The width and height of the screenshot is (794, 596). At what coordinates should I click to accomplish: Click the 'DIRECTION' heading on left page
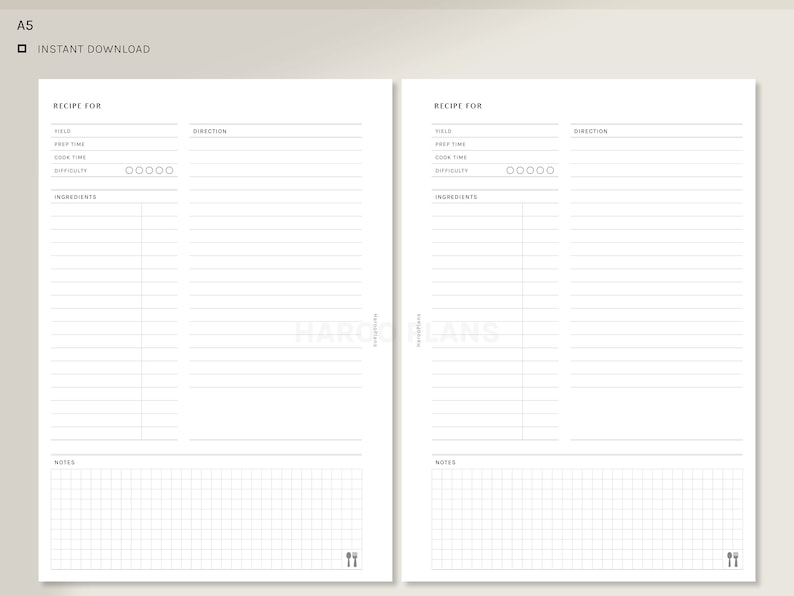(x=210, y=131)
